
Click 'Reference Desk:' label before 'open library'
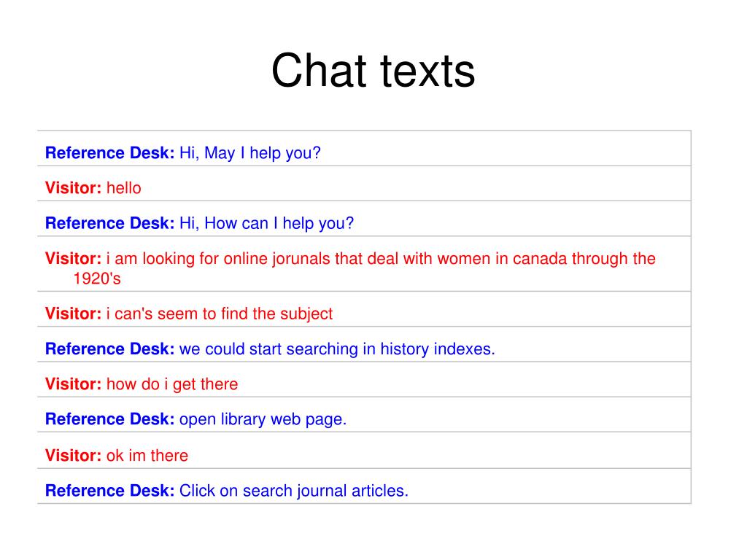pyautogui.click(x=110, y=419)
